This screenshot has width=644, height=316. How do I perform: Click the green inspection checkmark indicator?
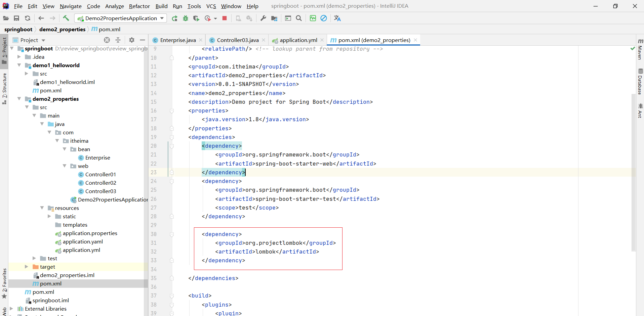[x=633, y=49]
